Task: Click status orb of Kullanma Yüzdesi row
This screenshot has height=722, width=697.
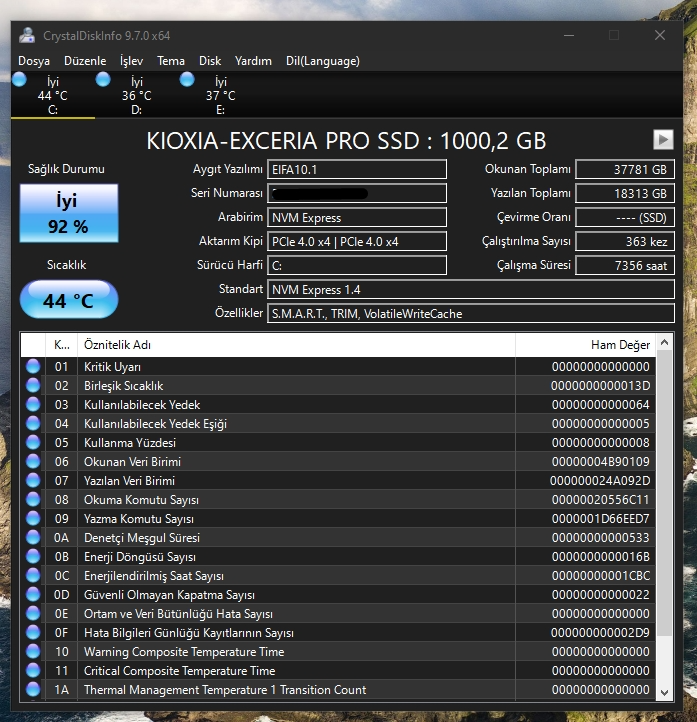Action: 33,443
